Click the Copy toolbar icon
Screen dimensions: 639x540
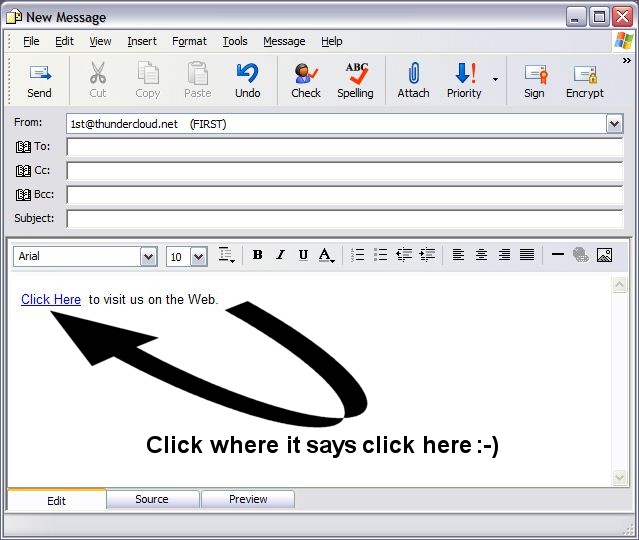148,81
